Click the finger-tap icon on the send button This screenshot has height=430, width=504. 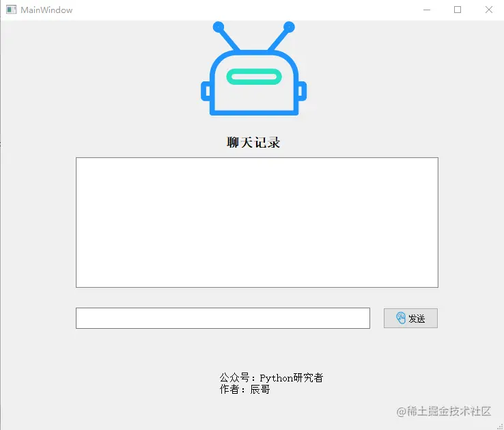401,318
